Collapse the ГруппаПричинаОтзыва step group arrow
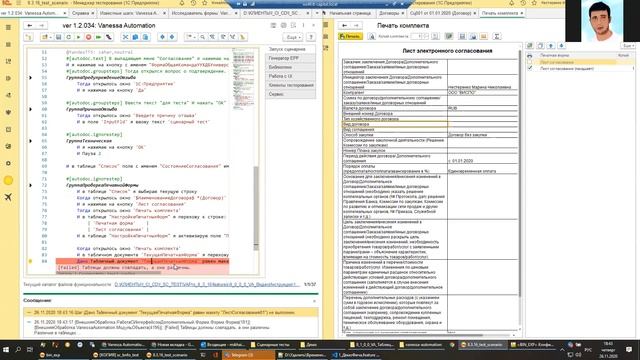 tap(30, 109)
